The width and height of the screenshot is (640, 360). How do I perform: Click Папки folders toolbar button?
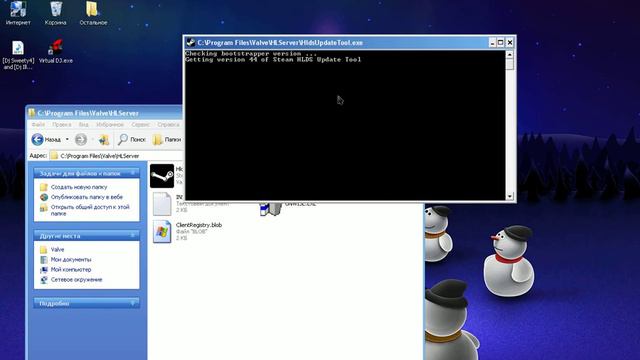167,140
